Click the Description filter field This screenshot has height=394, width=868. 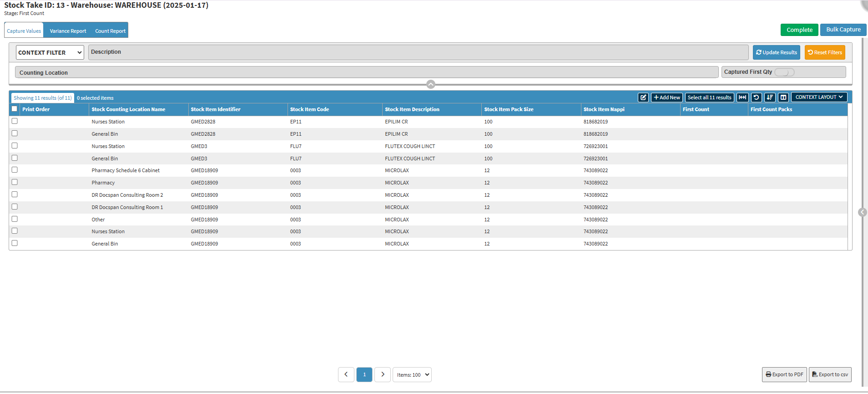[x=418, y=52]
